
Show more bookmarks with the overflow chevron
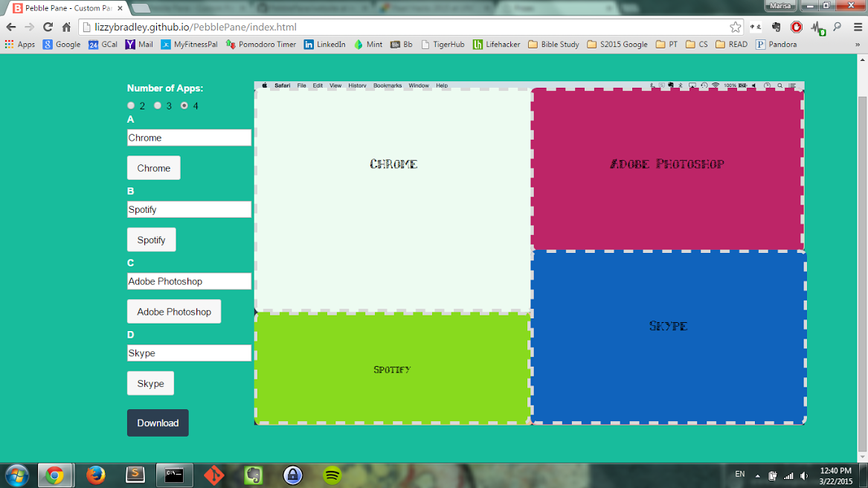click(x=858, y=45)
